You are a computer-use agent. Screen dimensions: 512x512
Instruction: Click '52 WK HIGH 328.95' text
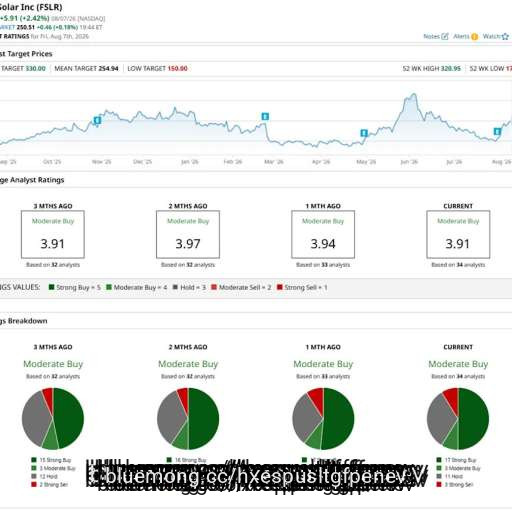pos(432,68)
